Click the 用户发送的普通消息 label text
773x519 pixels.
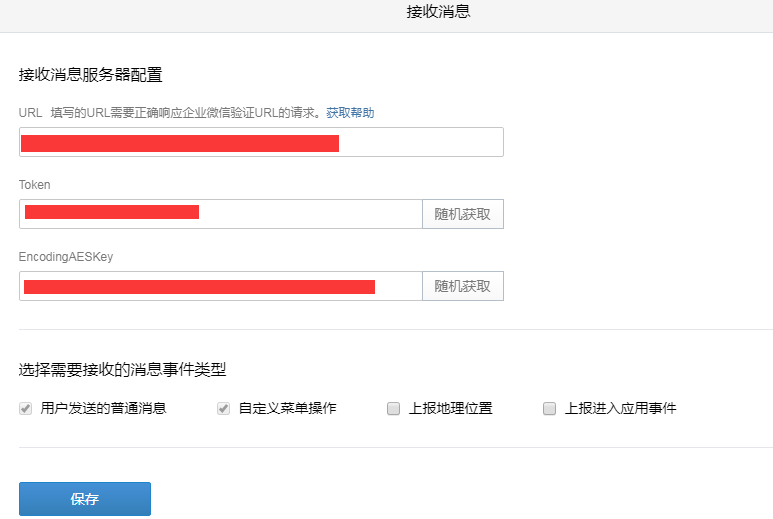coord(103,409)
